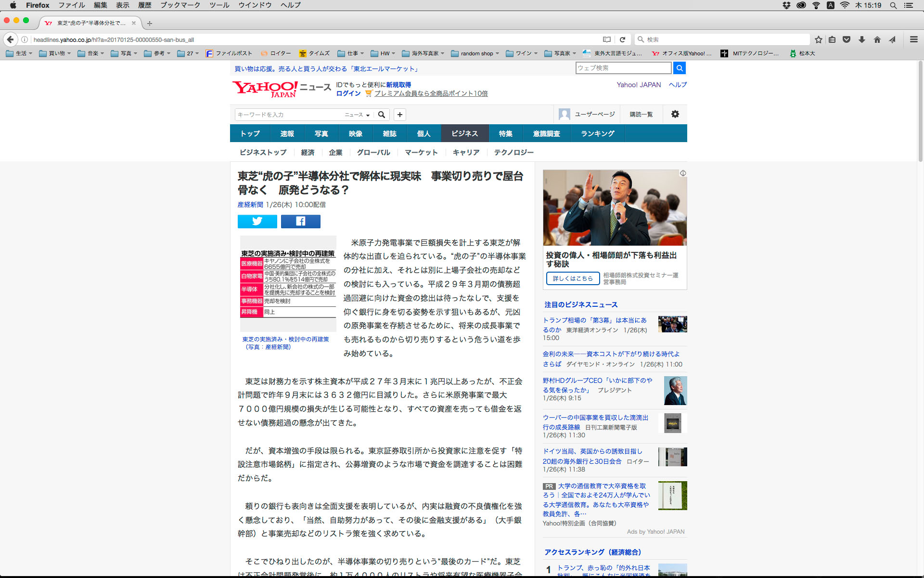
Task: Open the Firefox hamburger menu
Action: coord(913,39)
